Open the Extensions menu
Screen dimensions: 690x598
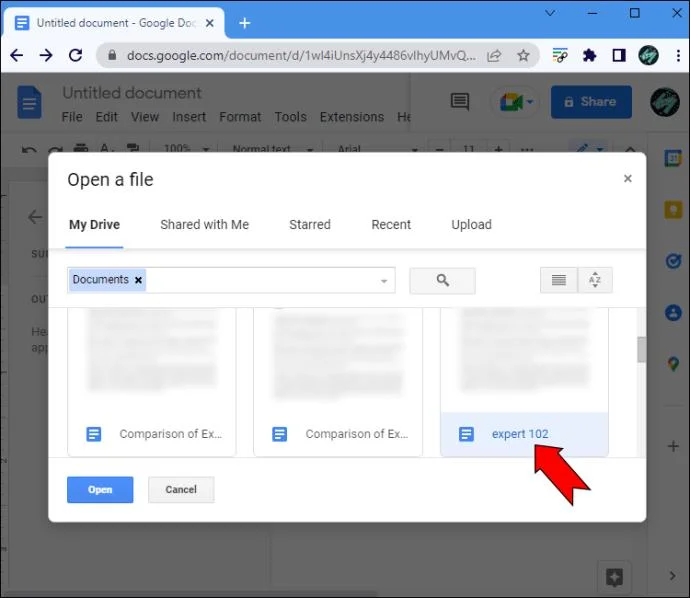coord(352,117)
